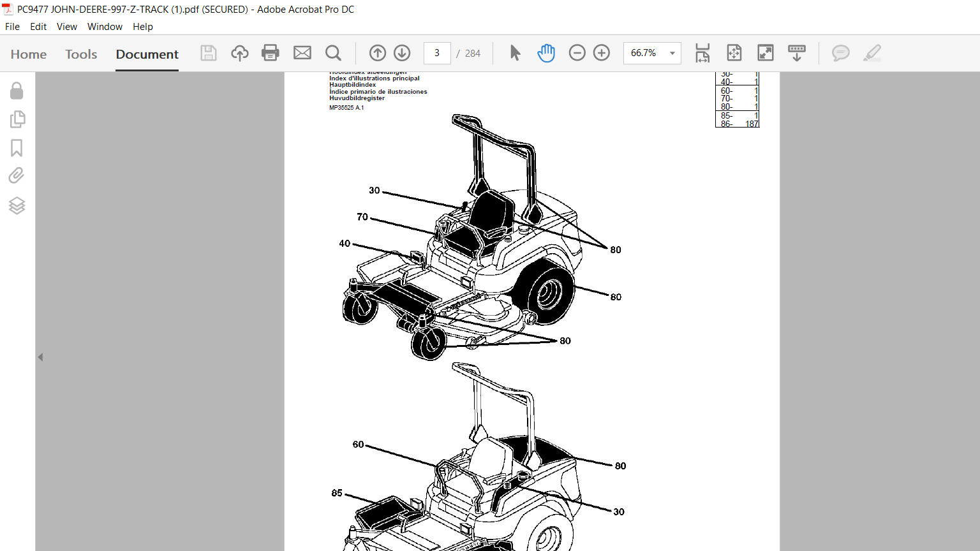Click the fit one full page icon
This screenshot has height=551, width=980.
(x=734, y=53)
